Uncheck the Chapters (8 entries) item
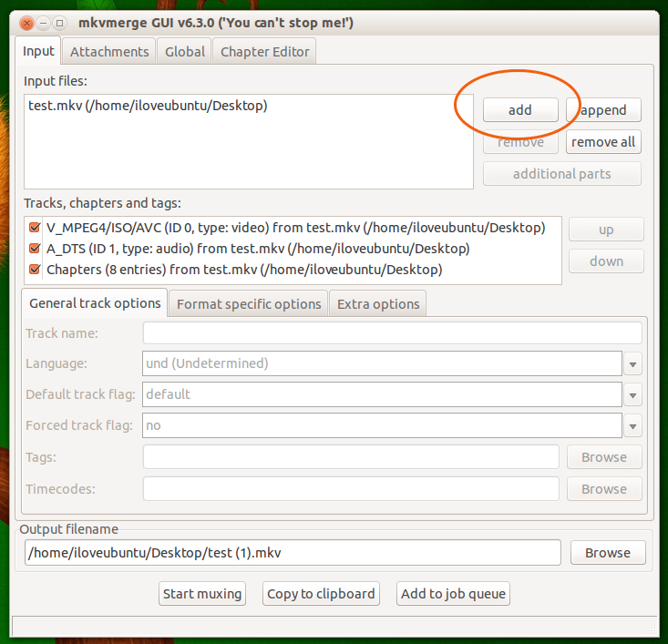Image resolution: width=668 pixels, height=644 pixels. coord(35,270)
